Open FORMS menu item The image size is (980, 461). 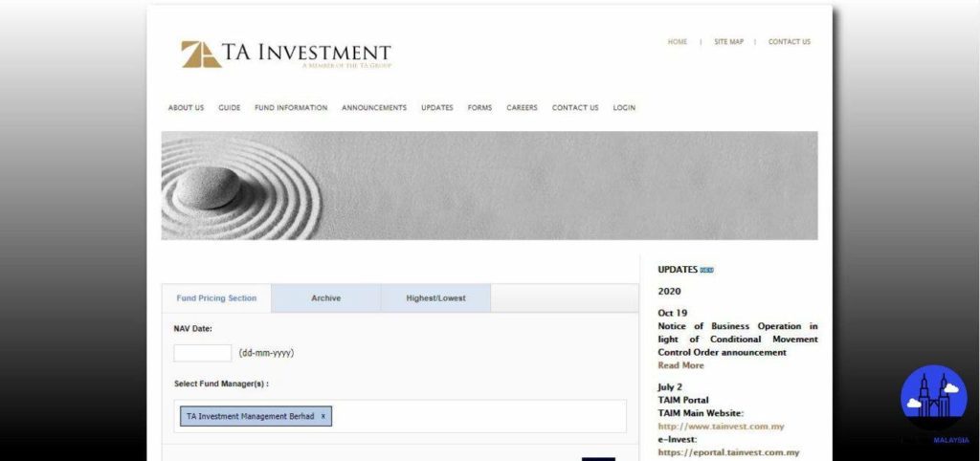(x=479, y=107)
